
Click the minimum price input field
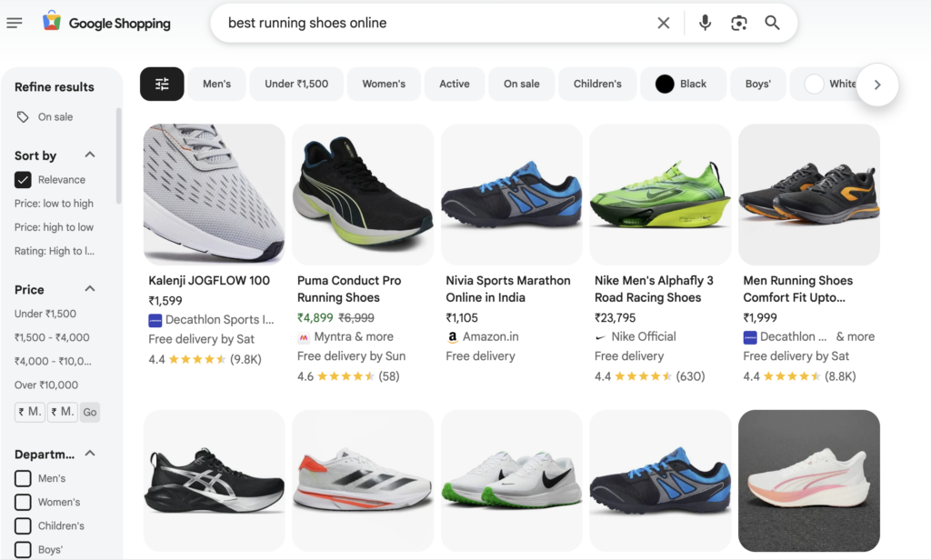[29, 412]
